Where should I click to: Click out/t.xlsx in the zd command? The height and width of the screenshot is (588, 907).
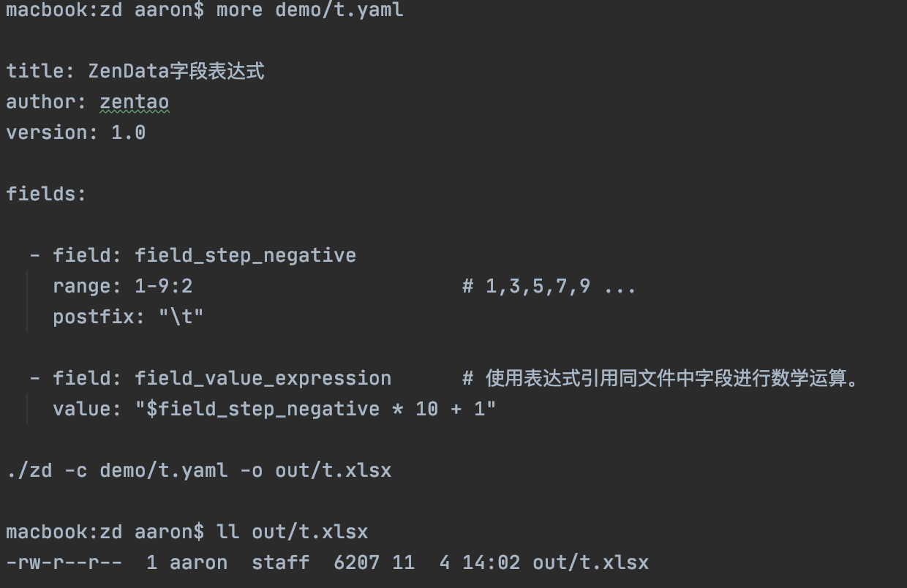click(x=333, y=470)
